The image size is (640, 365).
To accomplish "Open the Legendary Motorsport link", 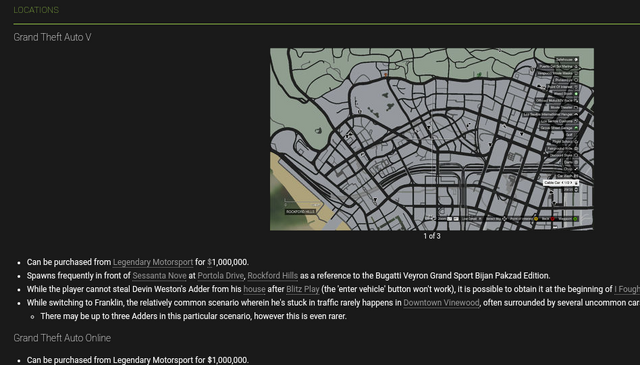I will (153, 262).
